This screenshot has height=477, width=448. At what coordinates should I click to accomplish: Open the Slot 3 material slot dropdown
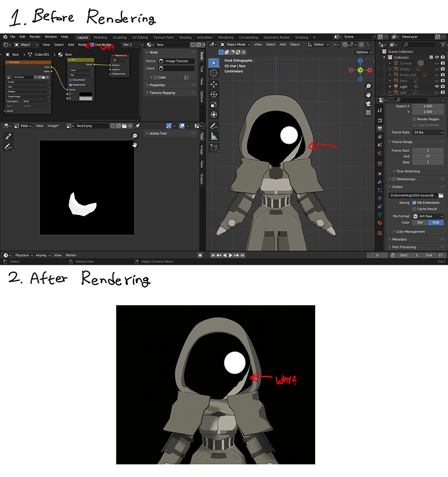click(133, 45)
